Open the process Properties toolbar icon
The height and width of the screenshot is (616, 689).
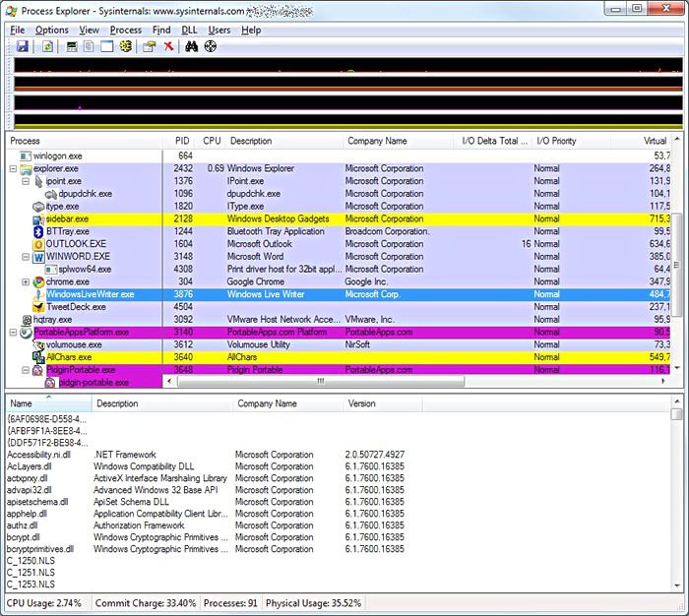coord(150,46)
